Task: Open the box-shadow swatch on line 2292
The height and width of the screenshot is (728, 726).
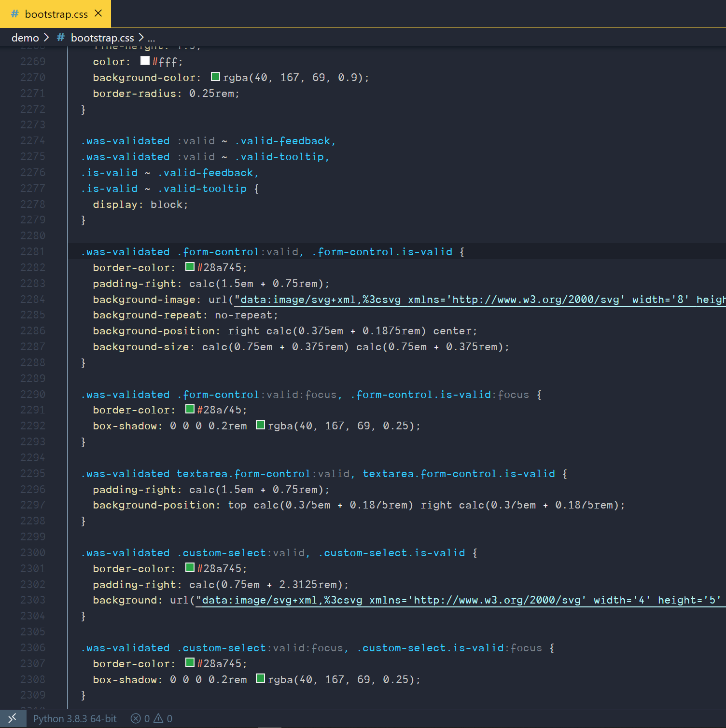Action: click(x=260, y=425)
